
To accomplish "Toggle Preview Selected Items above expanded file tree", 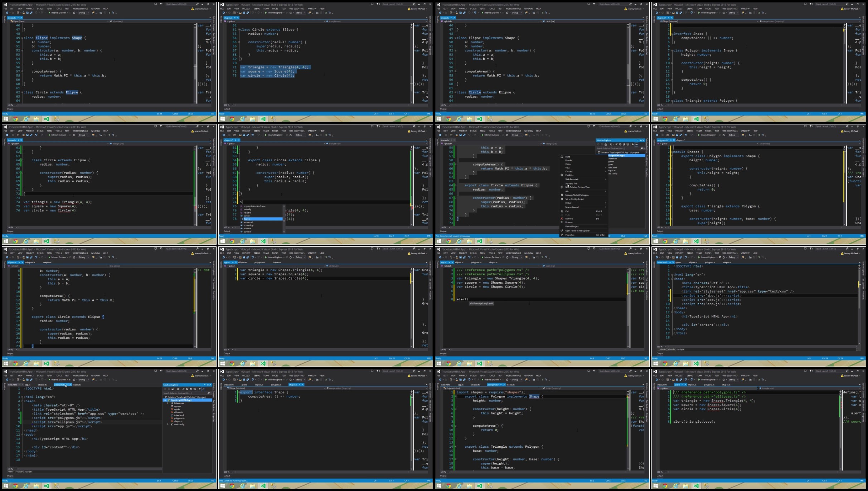I will click(203, 389).
